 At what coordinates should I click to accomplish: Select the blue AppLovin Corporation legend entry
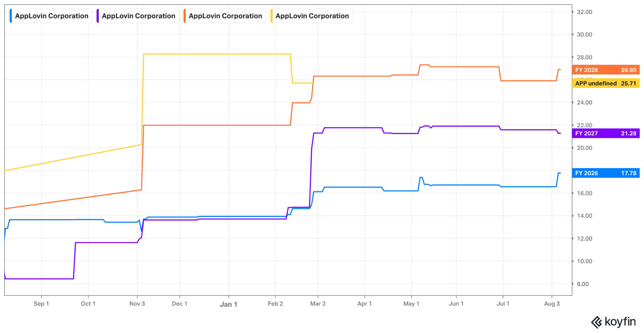[x=51, y=16]
